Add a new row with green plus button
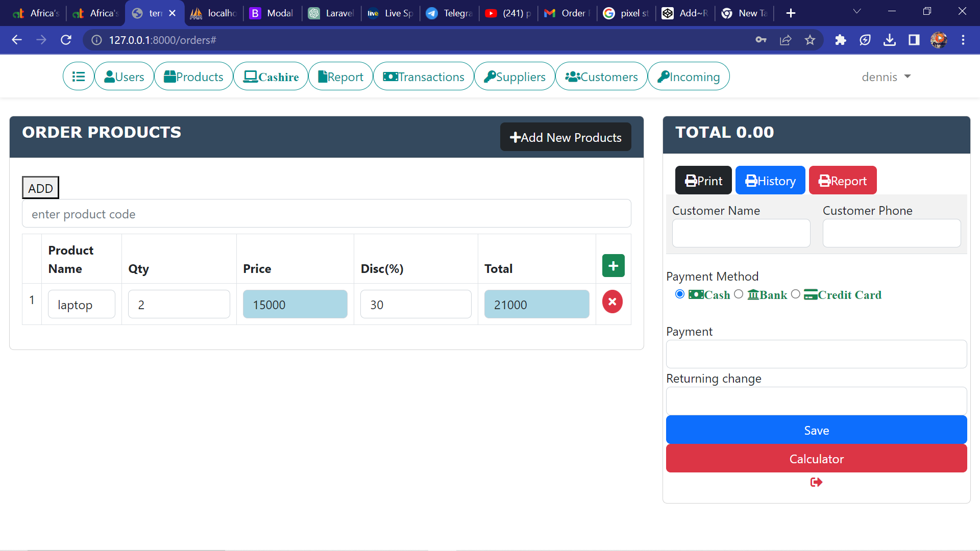 click(x=614, y=266)
